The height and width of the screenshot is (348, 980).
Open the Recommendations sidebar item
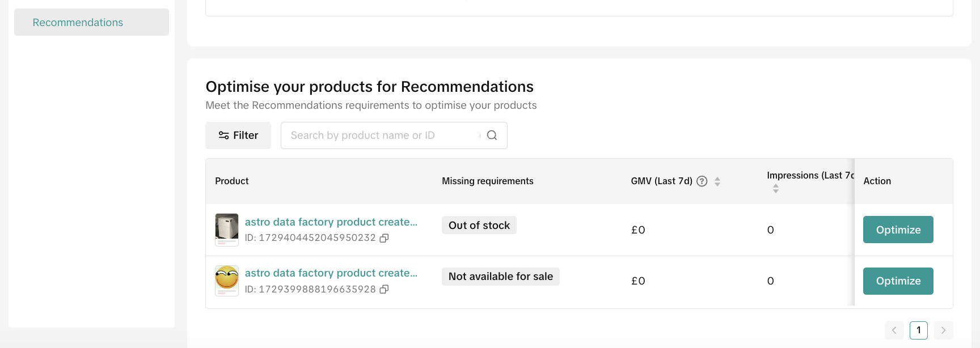point(78,22)
